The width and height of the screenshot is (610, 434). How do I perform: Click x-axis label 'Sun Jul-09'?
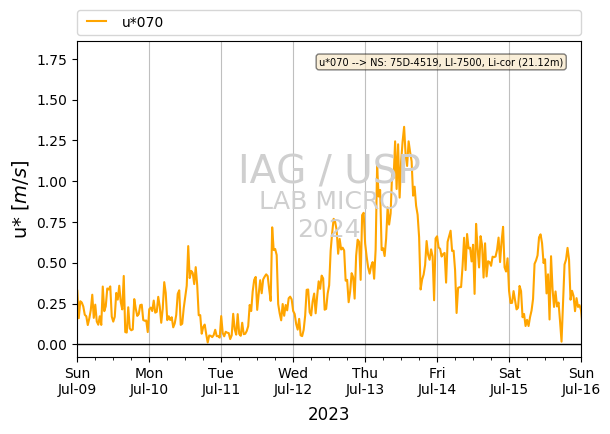pyautogui.click(x=77, y=381)
